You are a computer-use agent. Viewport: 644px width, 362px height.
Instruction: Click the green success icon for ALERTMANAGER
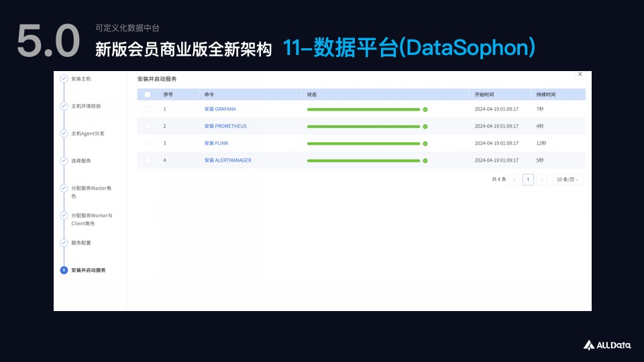[425, 161]
